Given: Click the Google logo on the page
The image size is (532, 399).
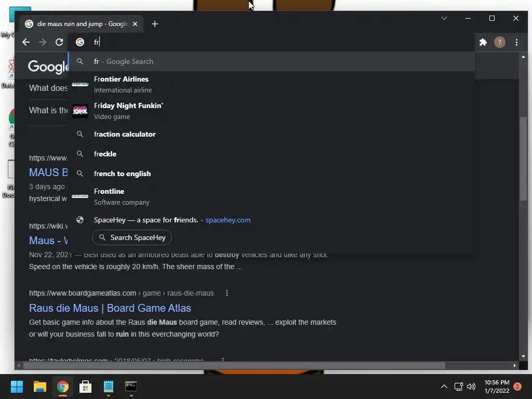Looking at the screenshot, I should [48, 66].
